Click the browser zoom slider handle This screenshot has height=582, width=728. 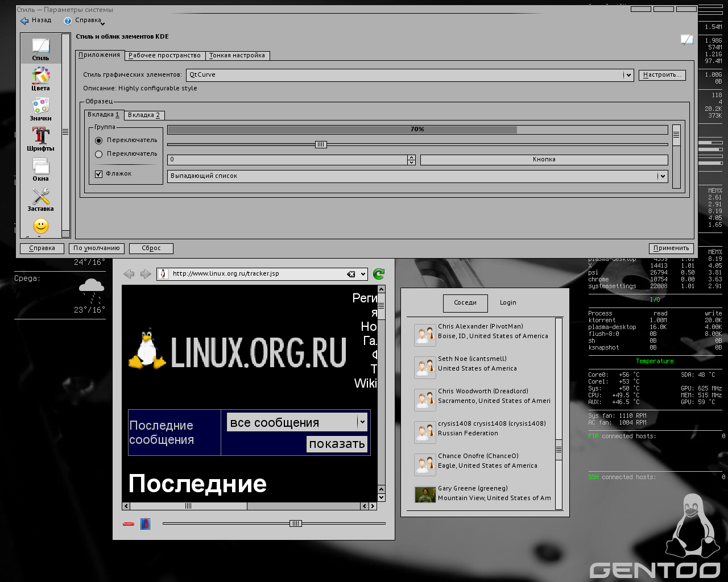point(295,523)
